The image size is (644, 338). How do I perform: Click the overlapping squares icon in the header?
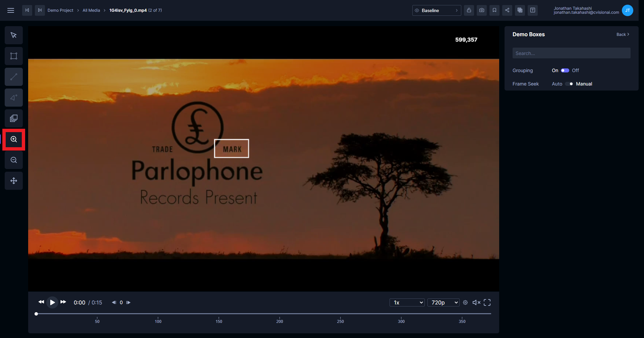click(520, 10)
